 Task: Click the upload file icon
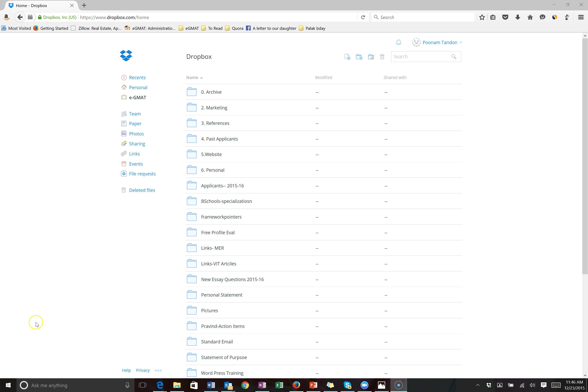347,57
